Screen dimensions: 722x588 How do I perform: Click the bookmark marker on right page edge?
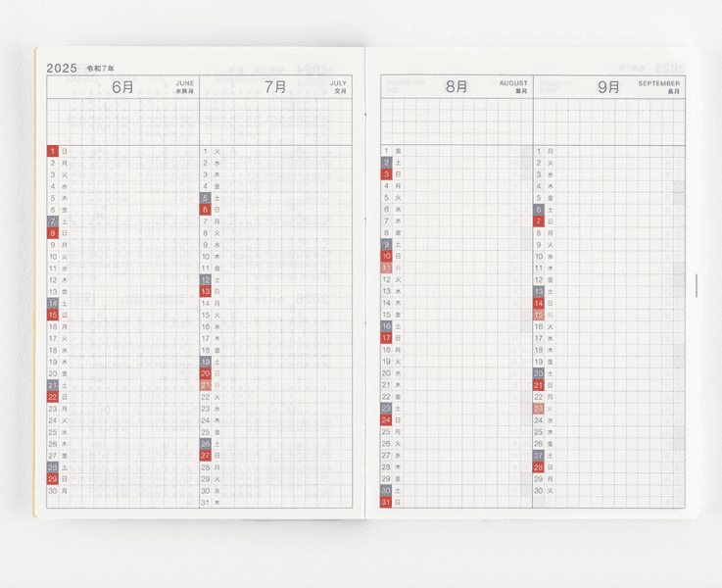click(x=697, y=285)
